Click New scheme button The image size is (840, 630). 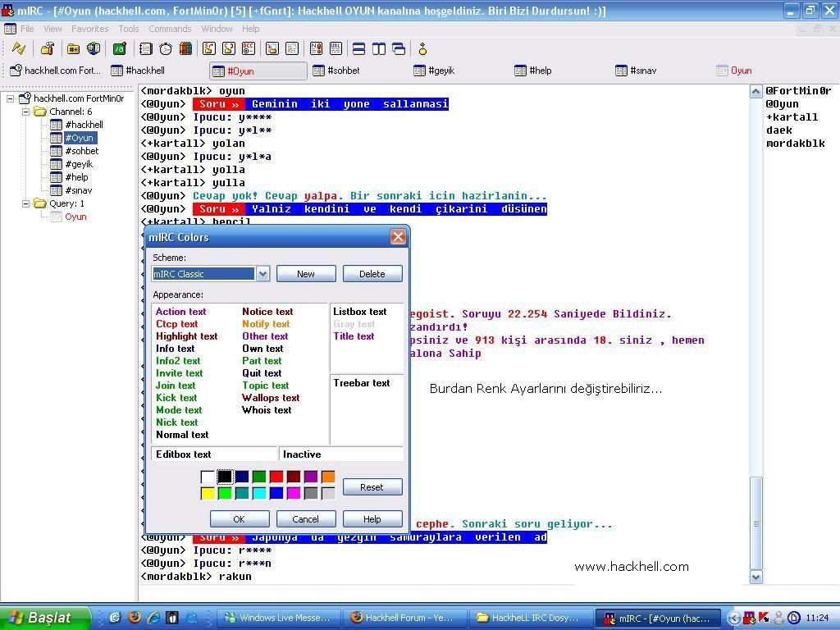tap(306, 274)
